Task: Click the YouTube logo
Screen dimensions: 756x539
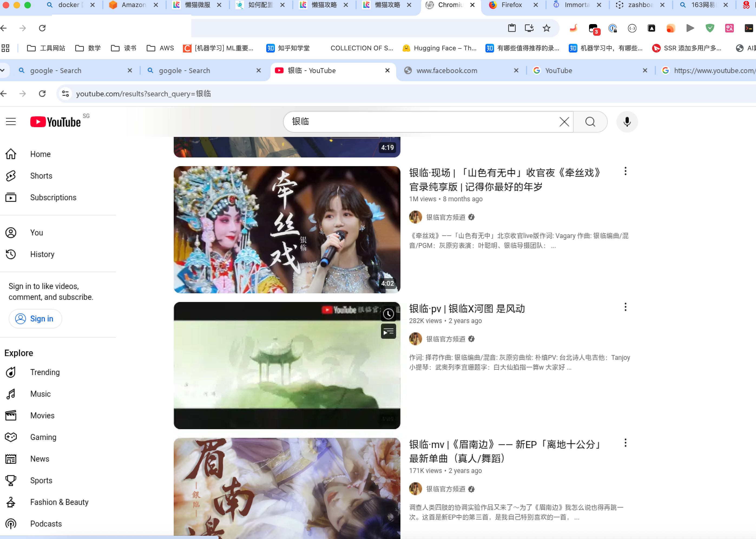Action: [x=56, y=122]
